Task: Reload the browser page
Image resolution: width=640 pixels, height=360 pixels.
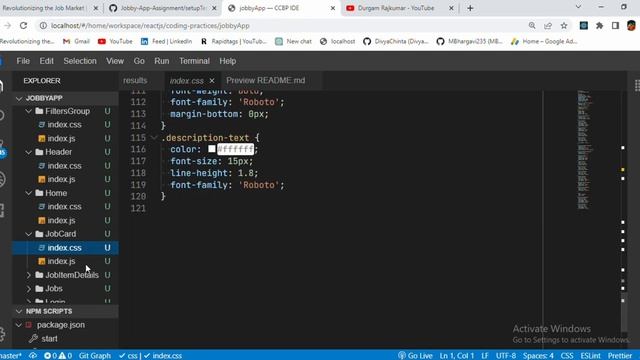Action: point(23,25)
